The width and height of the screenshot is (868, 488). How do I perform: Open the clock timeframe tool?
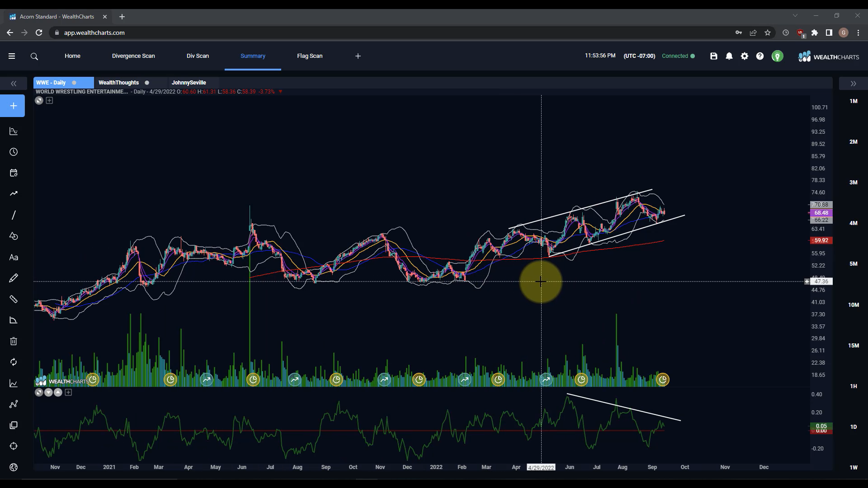(14, 152)
